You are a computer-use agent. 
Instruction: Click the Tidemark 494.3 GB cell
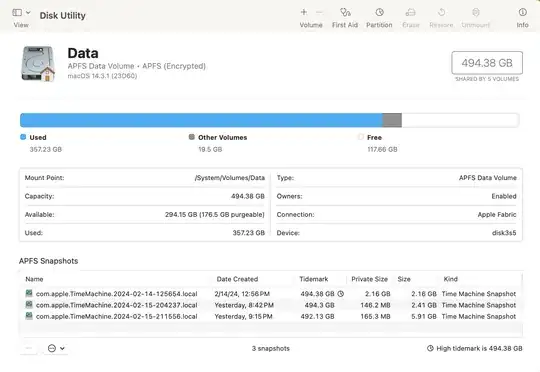319,305
